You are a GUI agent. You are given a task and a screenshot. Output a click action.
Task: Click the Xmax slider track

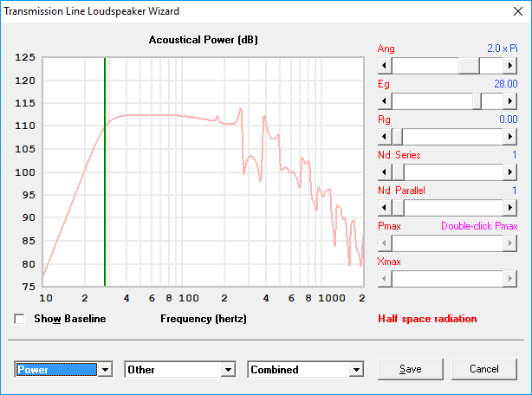(447, 279)
